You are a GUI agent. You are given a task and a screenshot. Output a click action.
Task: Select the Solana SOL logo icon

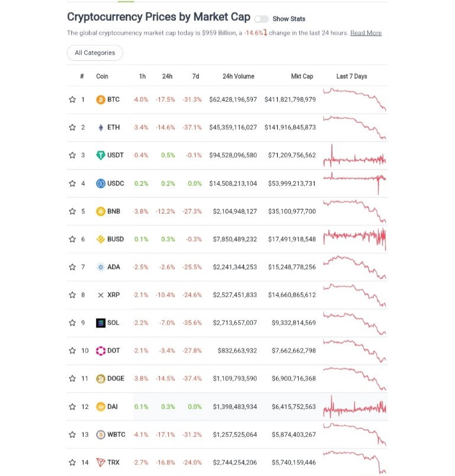pyautogui.click(x=101, y=323)
